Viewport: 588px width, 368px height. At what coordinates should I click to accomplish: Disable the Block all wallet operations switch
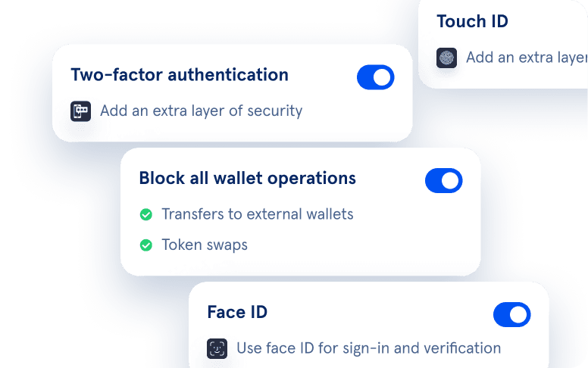(x=443, y=181)
